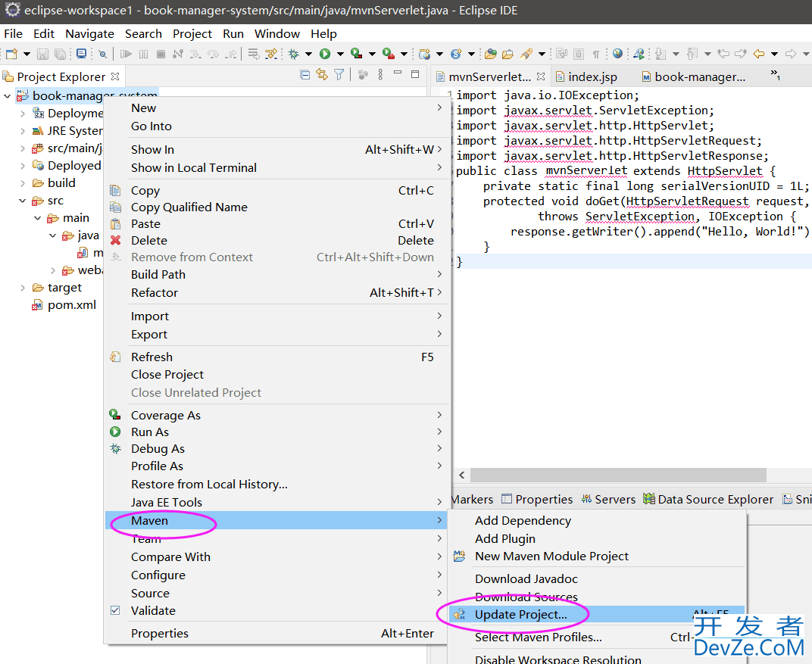Collapse the java folder node

[53, 236]
